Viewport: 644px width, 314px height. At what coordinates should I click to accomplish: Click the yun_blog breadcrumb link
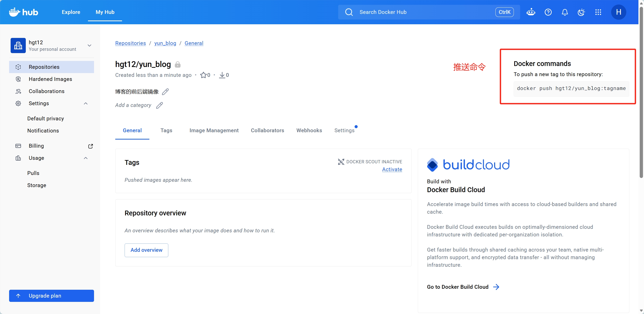165,43
